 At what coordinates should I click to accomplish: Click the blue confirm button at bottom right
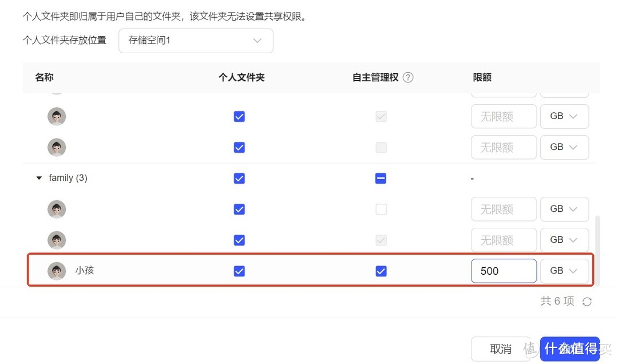[570, 349]
